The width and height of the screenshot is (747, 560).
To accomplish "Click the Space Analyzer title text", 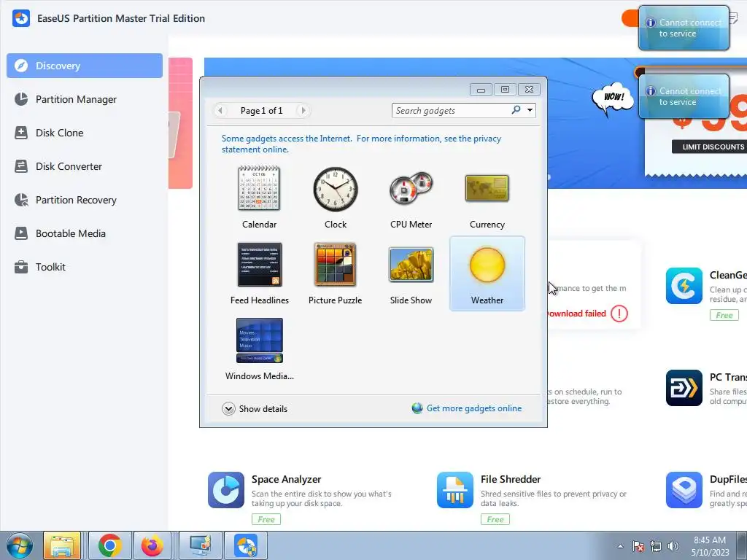I will click(x=286, y=479).
